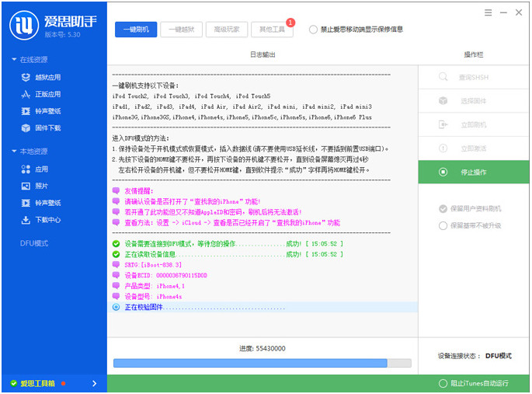Switch to the 高级玩家 tab
The height and width of the screenshot is (394, 532).
pyautogui.click(x=227, y=30)
